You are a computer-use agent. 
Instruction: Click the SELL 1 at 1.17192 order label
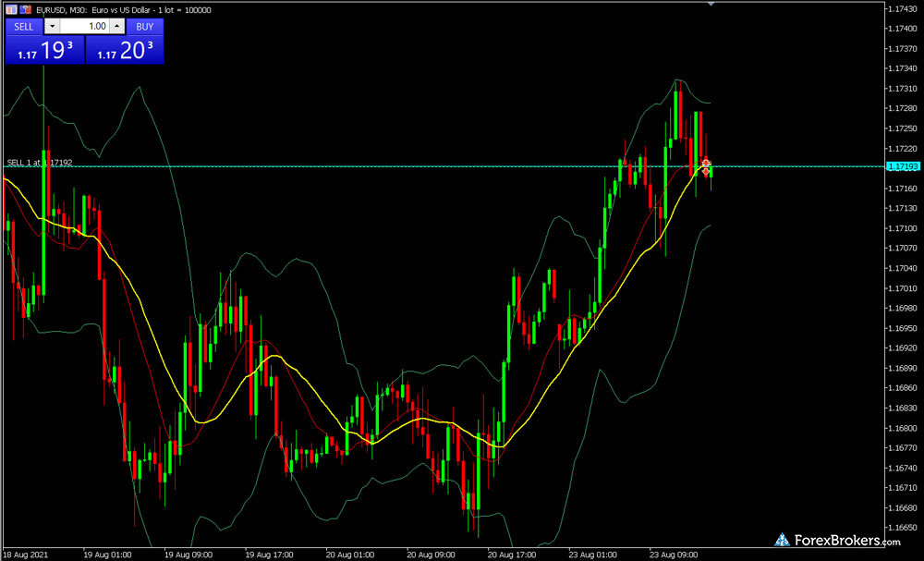40,162
